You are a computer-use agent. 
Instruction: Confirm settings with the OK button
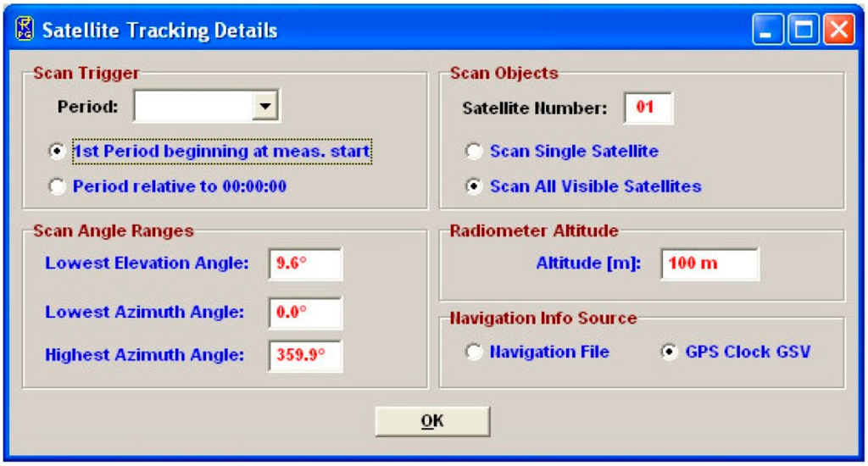[432, 422]
